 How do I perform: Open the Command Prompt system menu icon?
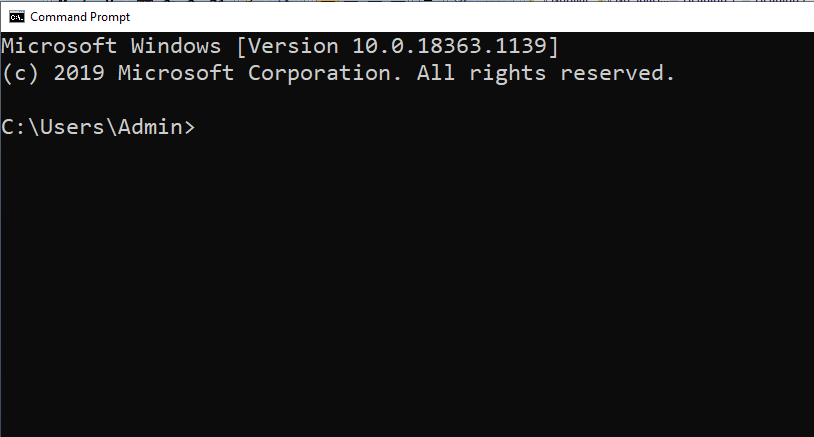(17, 17)
